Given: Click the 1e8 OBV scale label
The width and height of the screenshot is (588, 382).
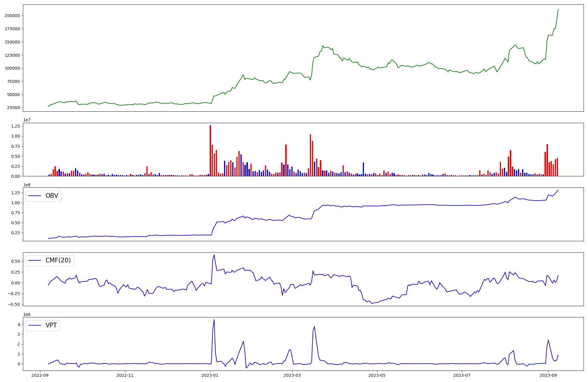Looking at the screenshot, I should pos(27,185).
